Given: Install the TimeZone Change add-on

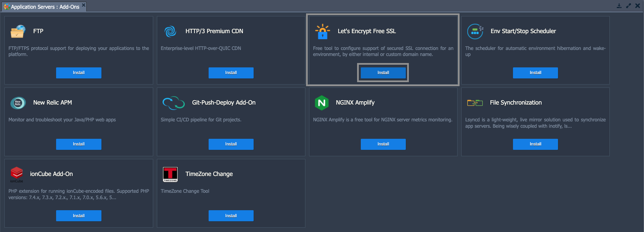Looking at the screenshot, I should tap(231, 216).
